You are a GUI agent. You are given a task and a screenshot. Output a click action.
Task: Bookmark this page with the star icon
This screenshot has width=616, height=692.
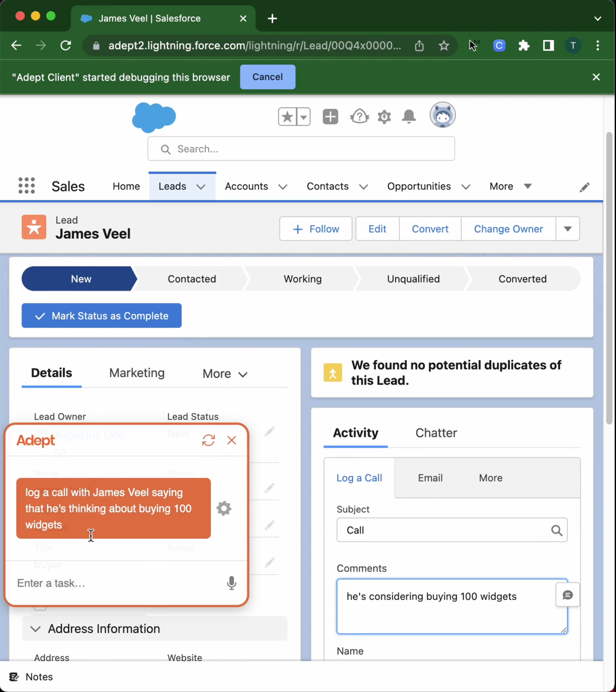pyautogui.click(x=443, y=45)
